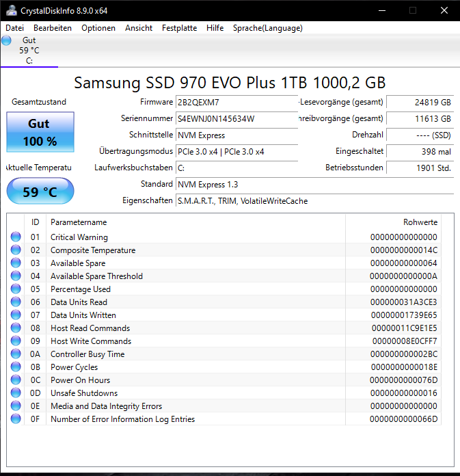Open the Ansicht menu

click(x=139, y=28)
